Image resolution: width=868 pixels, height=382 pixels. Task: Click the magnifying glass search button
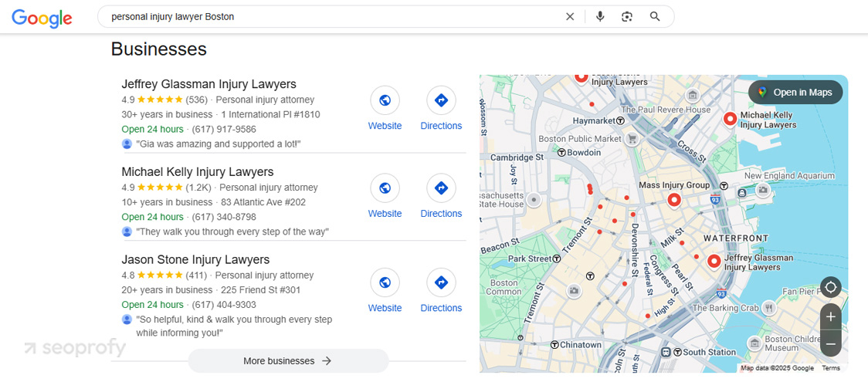tap(655, 16)
